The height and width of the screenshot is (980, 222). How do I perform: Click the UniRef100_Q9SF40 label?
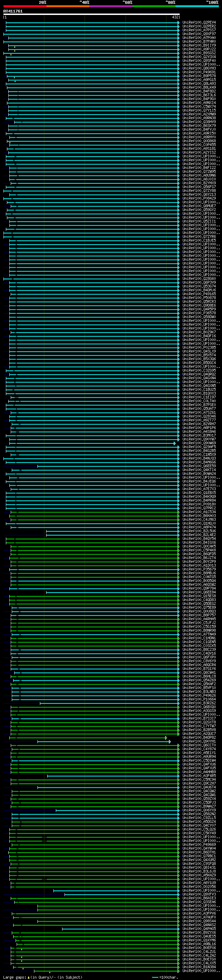(199, 60)
